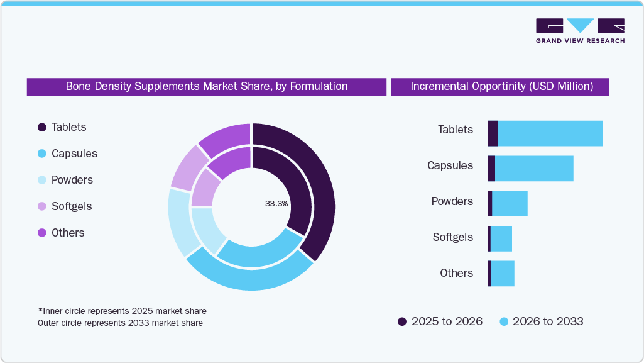Viewport: 644px width, 363px height.
Task: Select the 2025 to 2026 legend text
Action: coord(447,321)
